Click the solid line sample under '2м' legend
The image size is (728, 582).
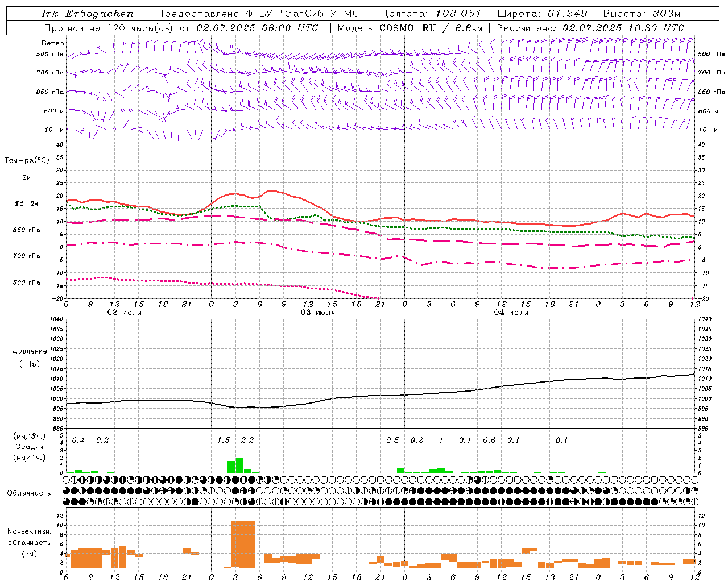tap(26, 184)
